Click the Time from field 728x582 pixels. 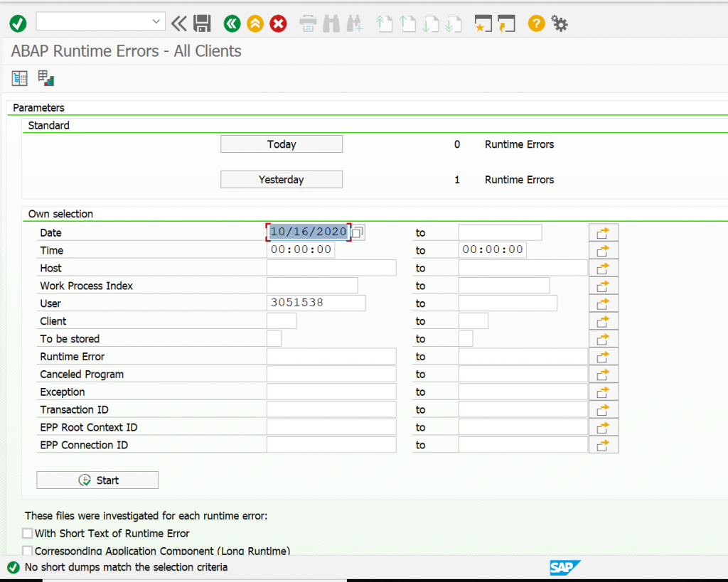coord(301,249)
